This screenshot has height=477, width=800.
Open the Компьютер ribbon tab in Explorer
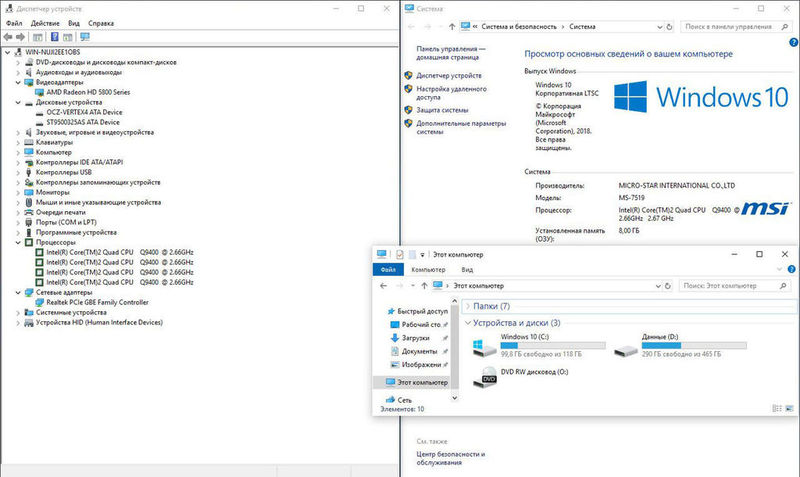428,269
